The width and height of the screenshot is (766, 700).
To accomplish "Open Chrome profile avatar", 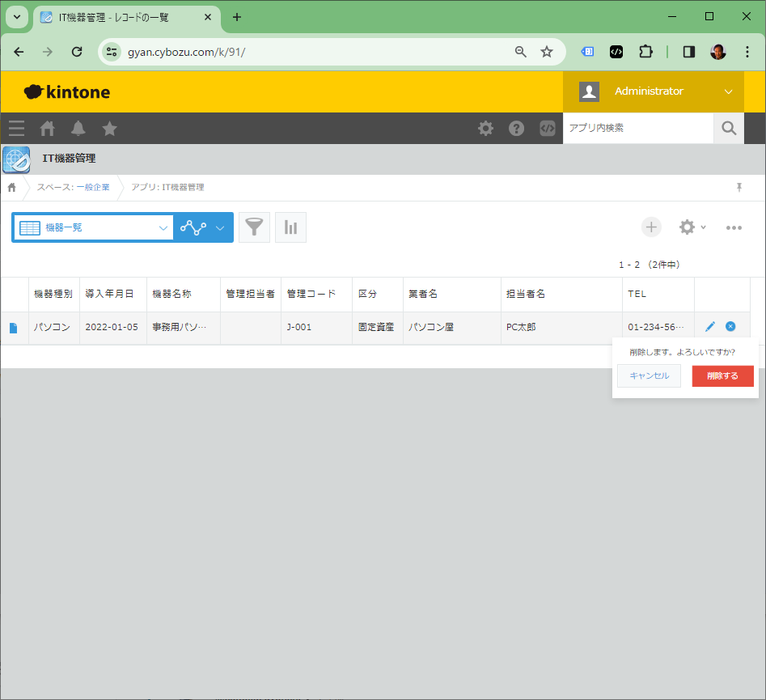I will pyautogui.click(x=717, y=52).
